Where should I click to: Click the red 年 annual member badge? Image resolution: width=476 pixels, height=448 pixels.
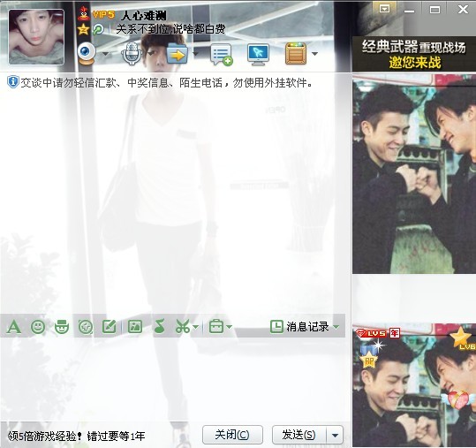(395, 333)
